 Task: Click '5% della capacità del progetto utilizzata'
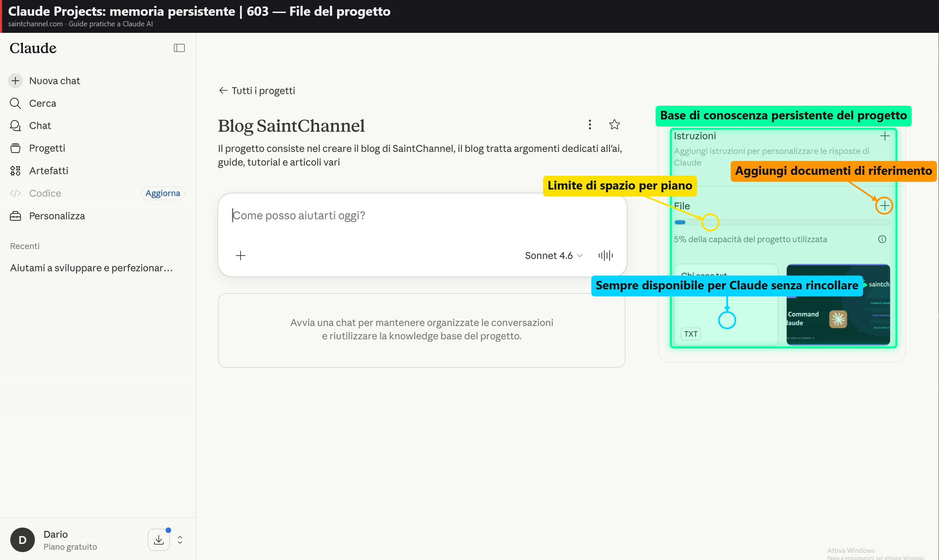751,239
